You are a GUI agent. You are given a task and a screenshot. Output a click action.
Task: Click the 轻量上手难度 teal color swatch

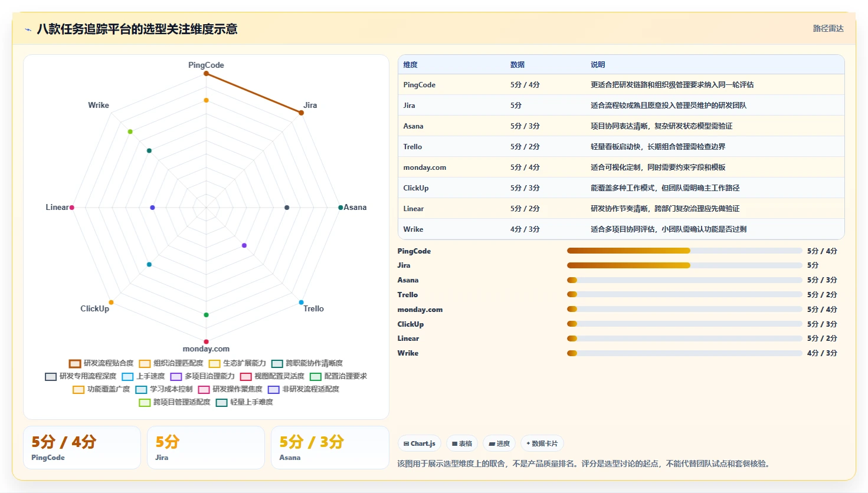(x=222, y=402)
